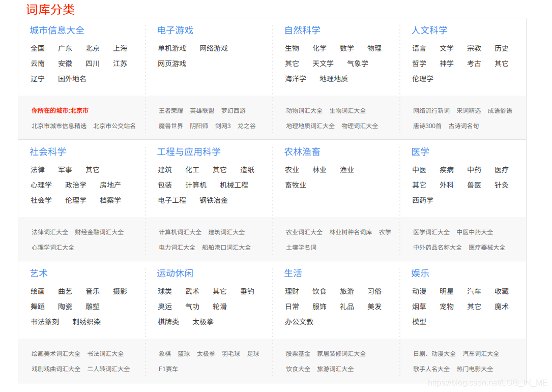The image size is (552, 392).
Task: Select the 西药学 subcategory
Action: point(422,200)
